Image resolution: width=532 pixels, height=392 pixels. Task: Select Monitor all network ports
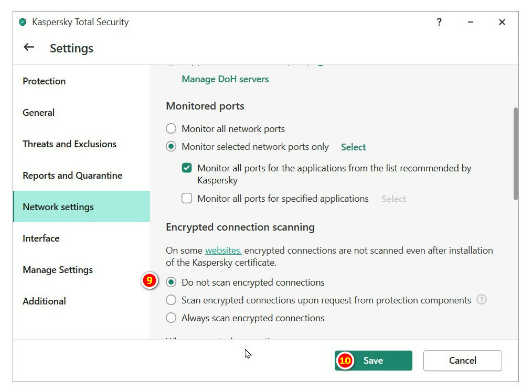pyautogui.click(x=171, y=129)
